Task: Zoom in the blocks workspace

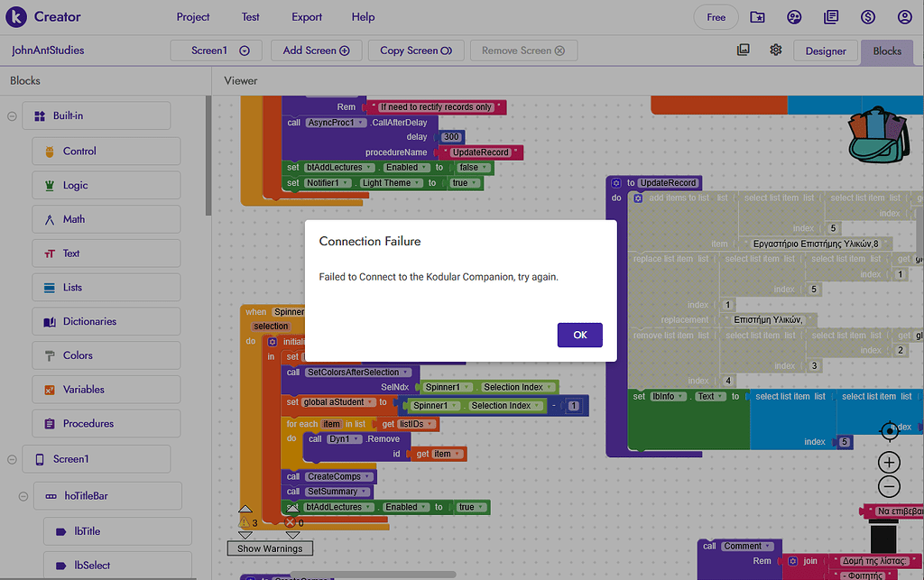Action: 889,463
